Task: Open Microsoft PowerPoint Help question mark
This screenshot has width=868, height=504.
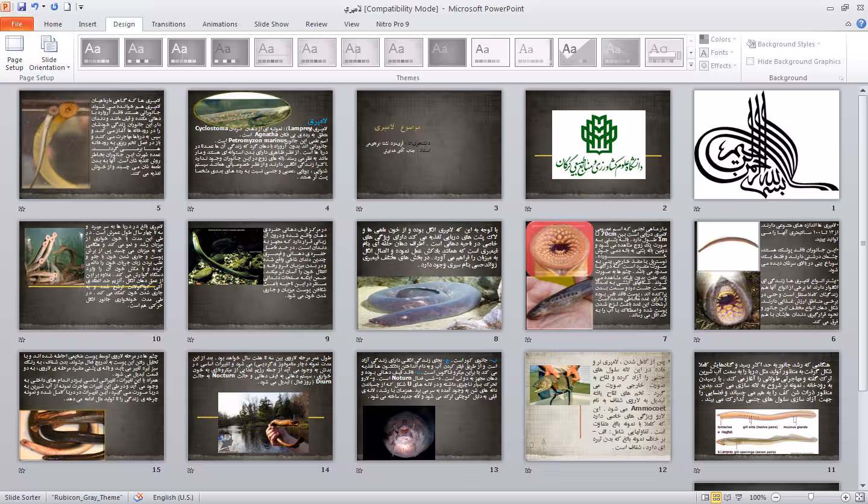Action: [860, 24]
